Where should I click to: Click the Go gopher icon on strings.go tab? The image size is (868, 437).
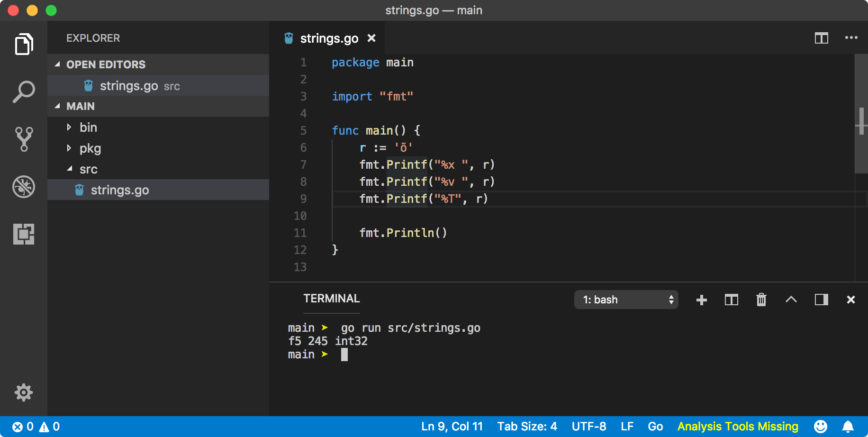289,38
